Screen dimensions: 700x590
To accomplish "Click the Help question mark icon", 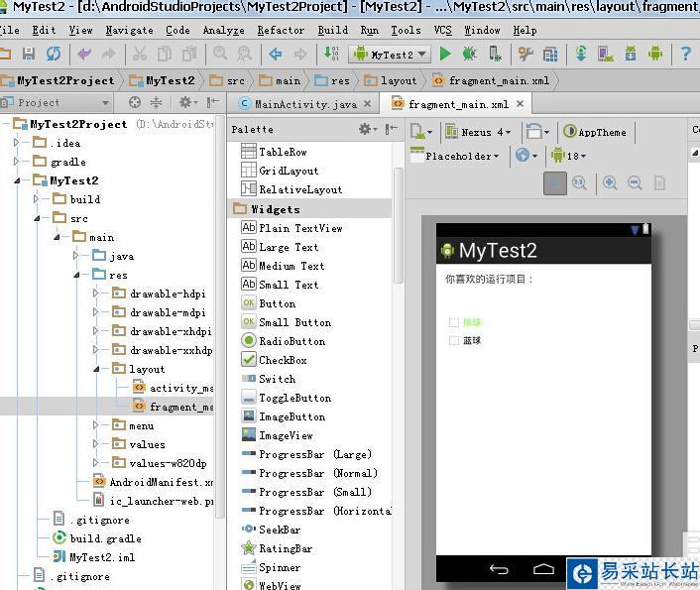I will click(x=686, y=55).
